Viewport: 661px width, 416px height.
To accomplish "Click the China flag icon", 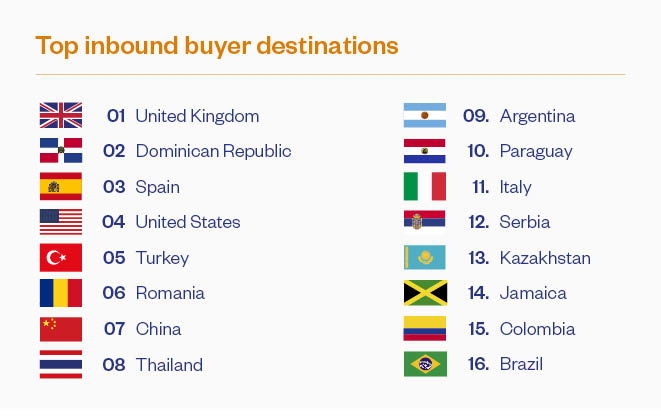I will coord(61,329).
